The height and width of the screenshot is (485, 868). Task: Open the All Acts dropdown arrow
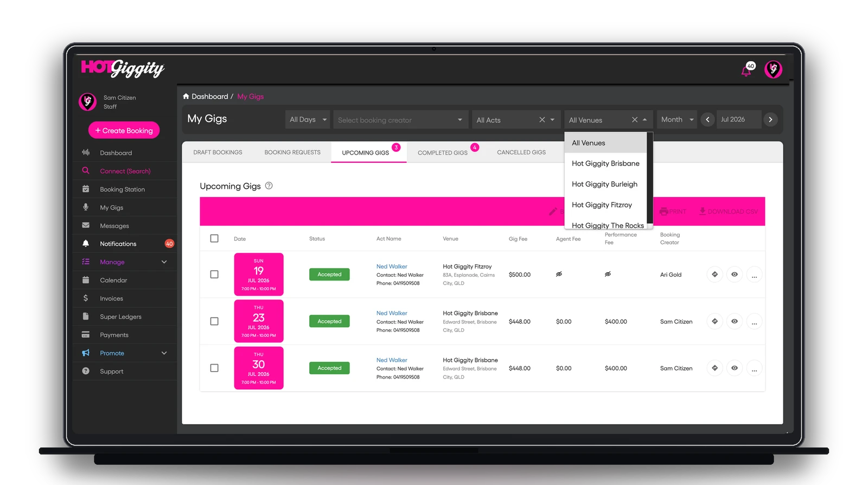click(x=552, y=120)
